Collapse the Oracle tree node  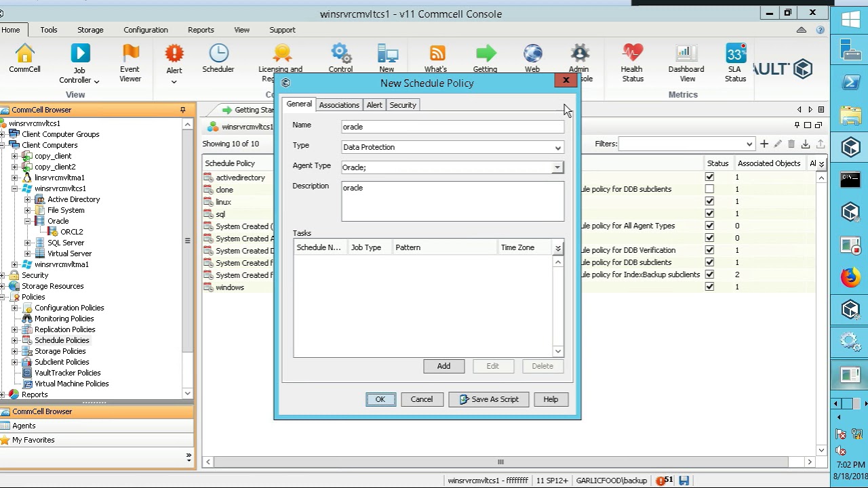pos(28,221)
